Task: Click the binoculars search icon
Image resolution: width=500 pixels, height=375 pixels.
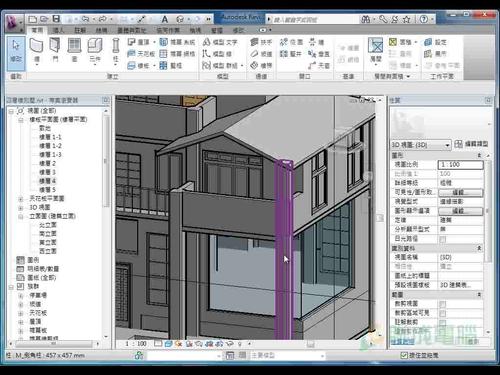Action: click(x=366, y=19)
